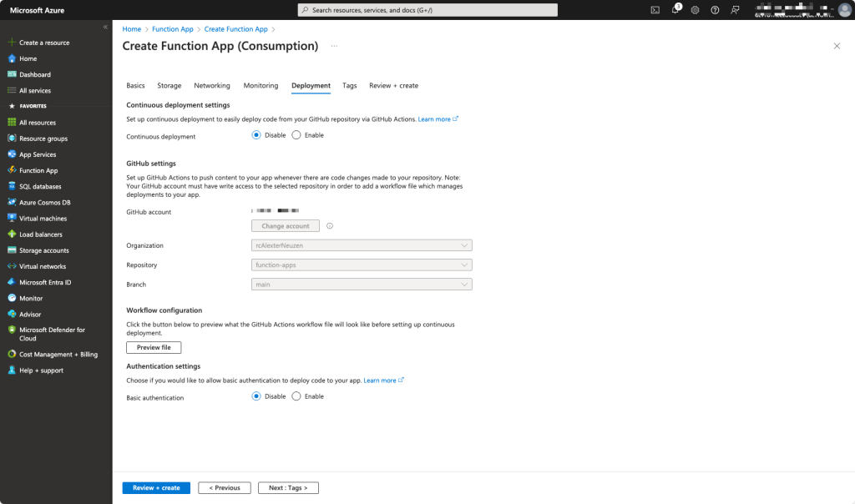Select Enable for Continuous deployment
Viewport: 855px width, 504px height.
click(296, 135)
